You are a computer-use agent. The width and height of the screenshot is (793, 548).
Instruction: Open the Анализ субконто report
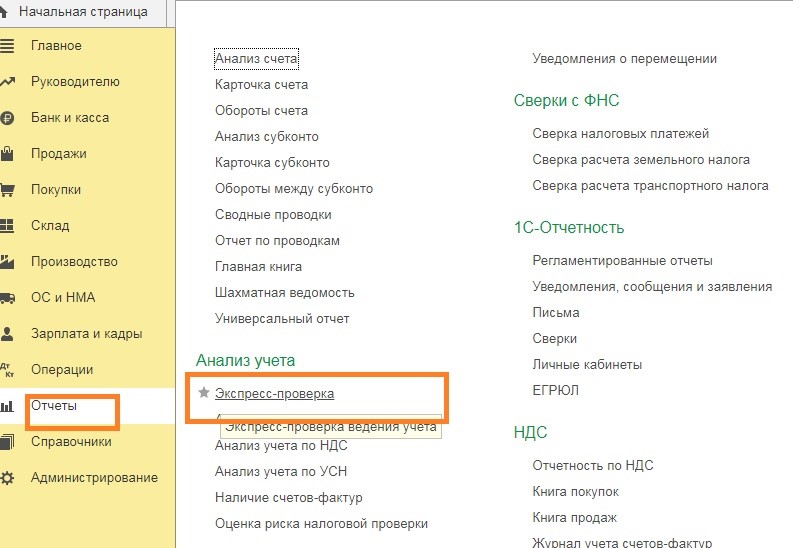[267, 137]
